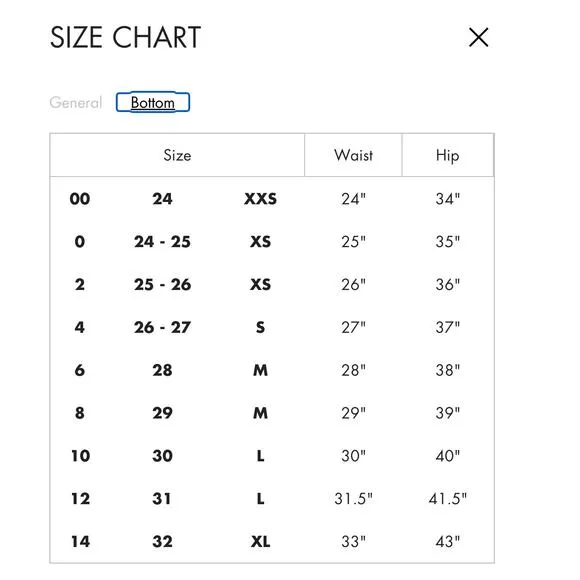
Task: Click the 28" waist measurement
Action: (353, 370)
